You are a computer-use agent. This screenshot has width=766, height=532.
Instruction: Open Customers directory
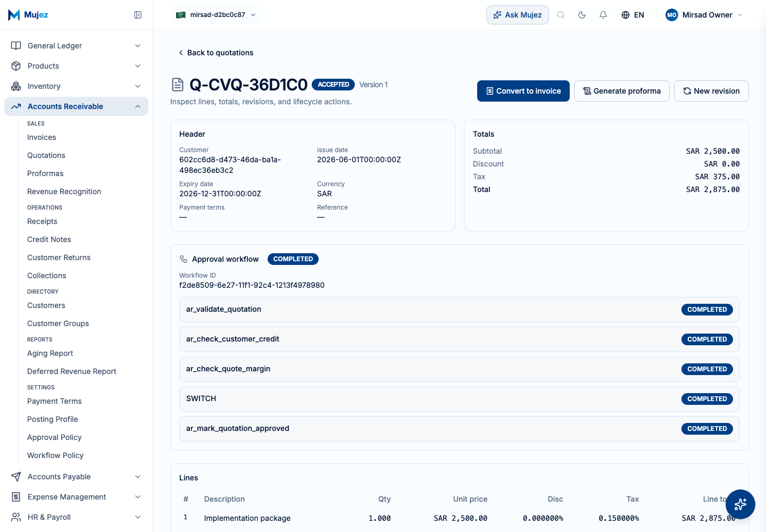tap(46, 305)
